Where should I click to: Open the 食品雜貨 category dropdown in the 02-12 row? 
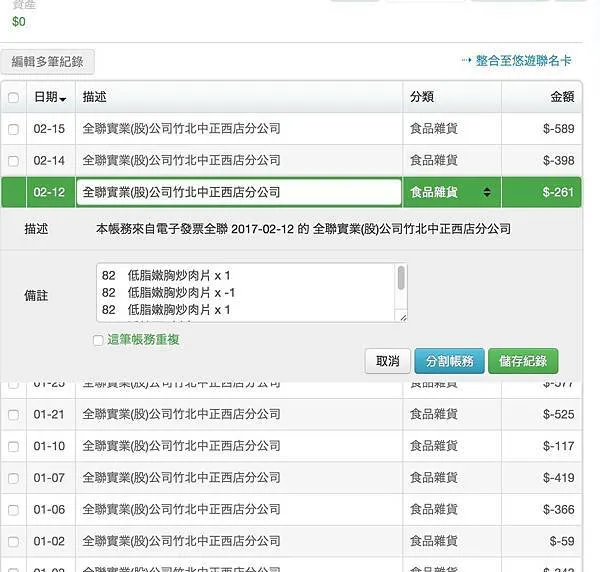[452, 192]
